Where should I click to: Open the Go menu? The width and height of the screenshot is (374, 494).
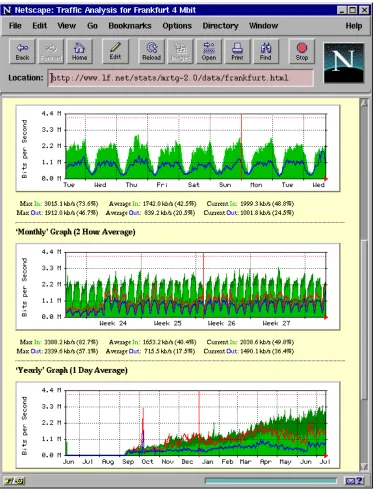tap(92, 26)
